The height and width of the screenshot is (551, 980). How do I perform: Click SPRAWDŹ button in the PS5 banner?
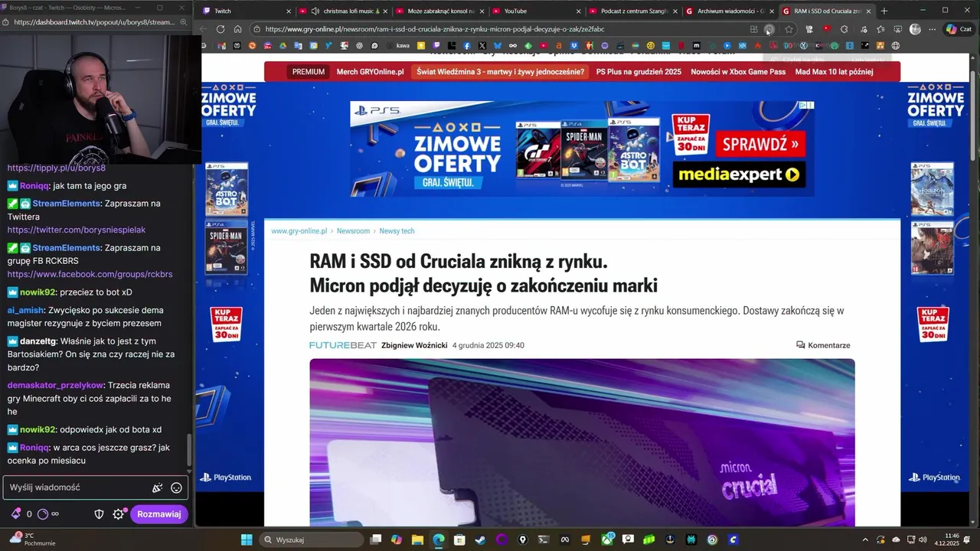[761, 143]
